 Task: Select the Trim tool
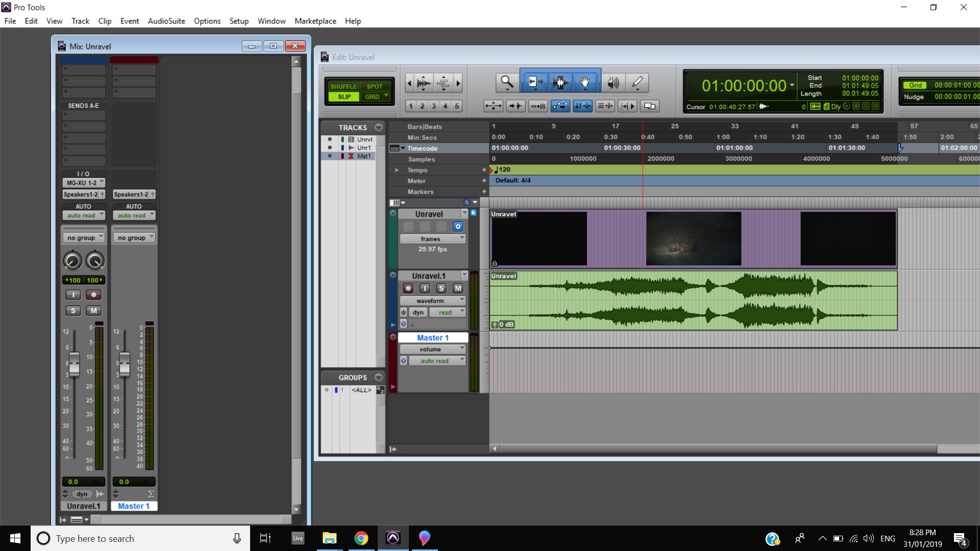pos(534,82)
